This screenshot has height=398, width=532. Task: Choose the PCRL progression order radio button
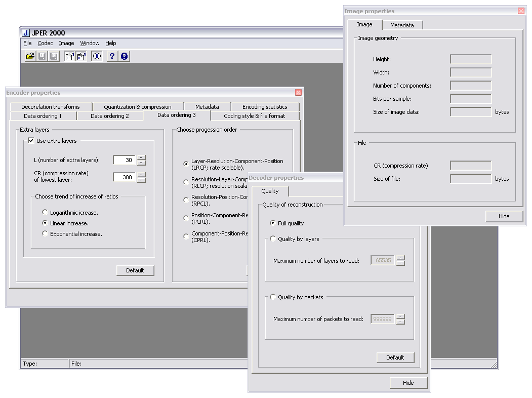click(x=186, y=218)
